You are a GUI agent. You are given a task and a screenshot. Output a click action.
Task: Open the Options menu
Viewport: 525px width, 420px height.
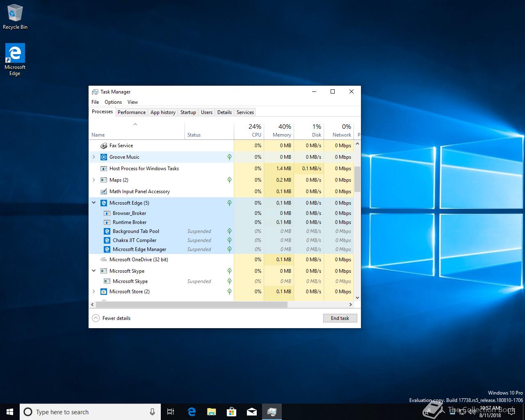113,102
